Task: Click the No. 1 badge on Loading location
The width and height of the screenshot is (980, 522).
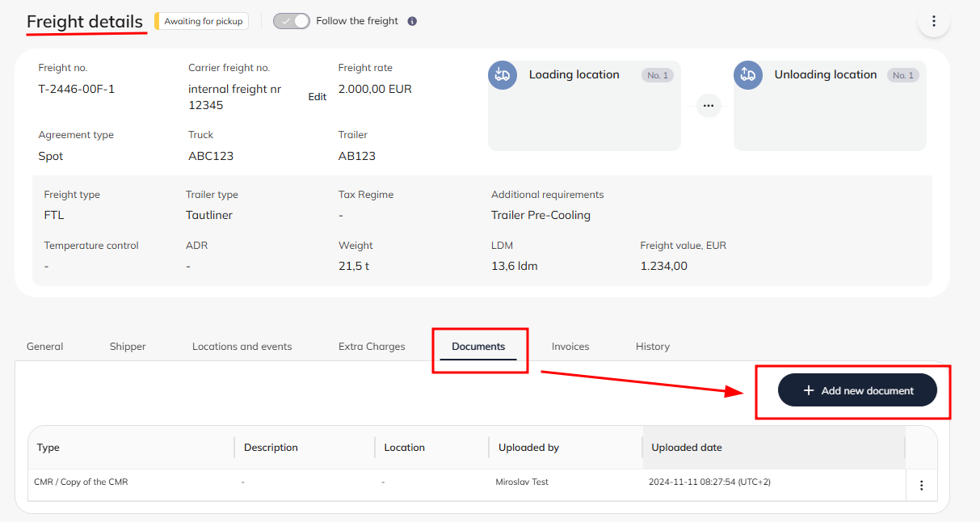Action: point(658,75)
